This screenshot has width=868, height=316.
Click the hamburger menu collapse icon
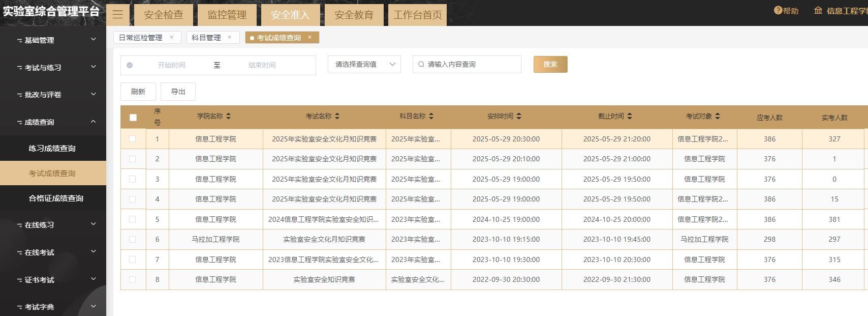pos(117,14)
